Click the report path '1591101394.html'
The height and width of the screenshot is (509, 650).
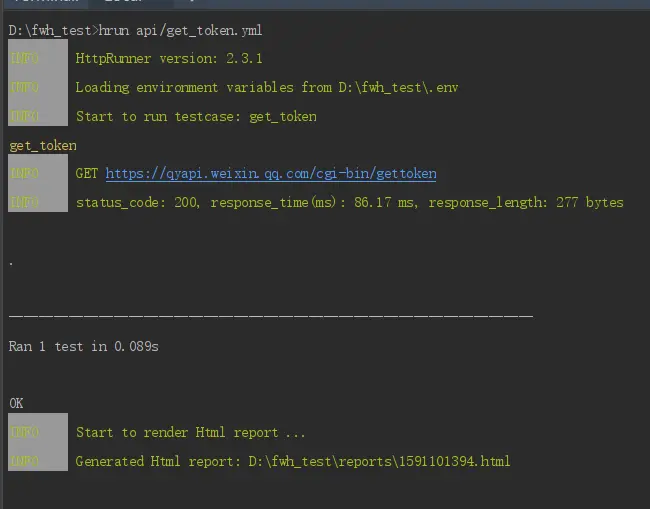(x=454, y=461)
